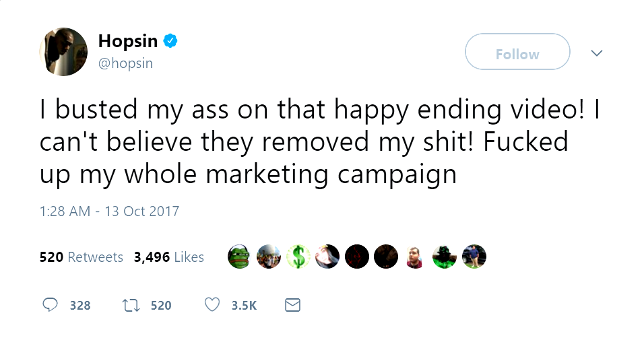Click the blue verified badge beside Hopsin
The height and width of the screenshot is (340, 644).
pyautogui.click(x=171, y=41)
